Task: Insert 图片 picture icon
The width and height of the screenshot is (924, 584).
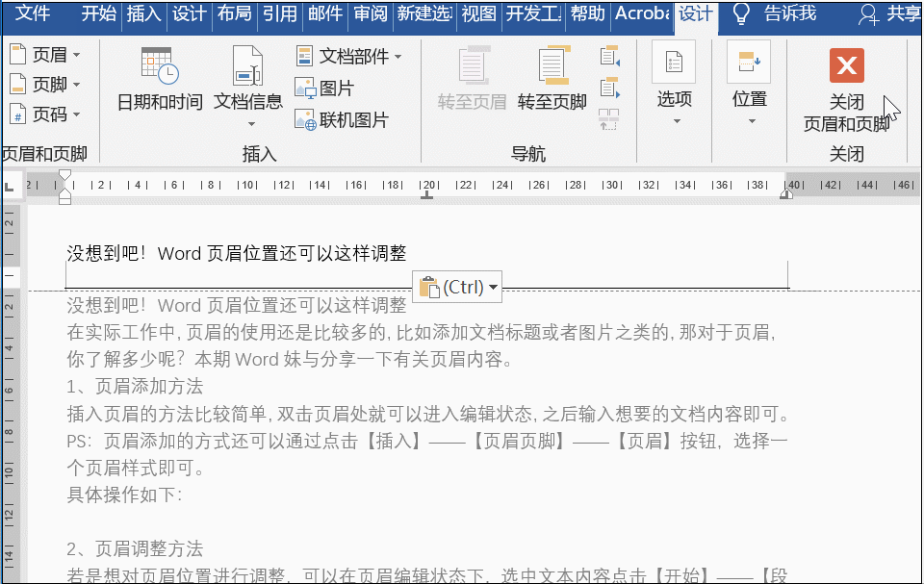Action: click(305, 89)
